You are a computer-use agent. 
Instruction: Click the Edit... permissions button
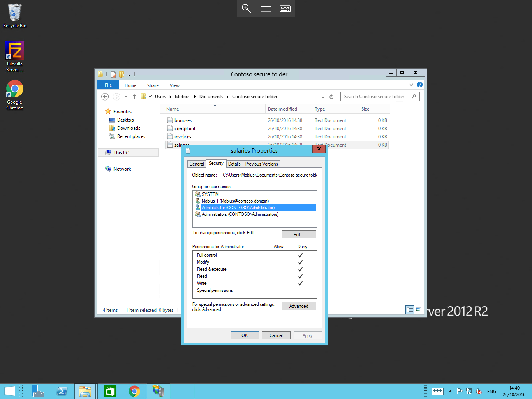point(299,234)
